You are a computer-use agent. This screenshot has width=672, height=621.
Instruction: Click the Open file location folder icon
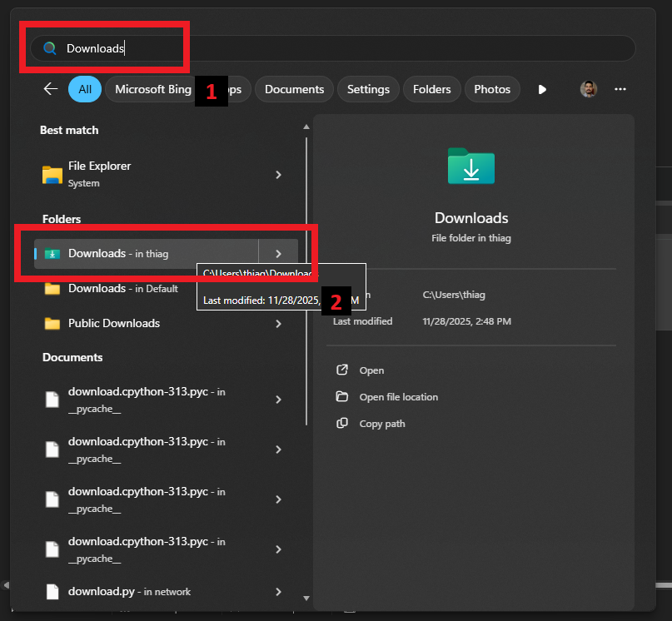(x=342, y=396)
